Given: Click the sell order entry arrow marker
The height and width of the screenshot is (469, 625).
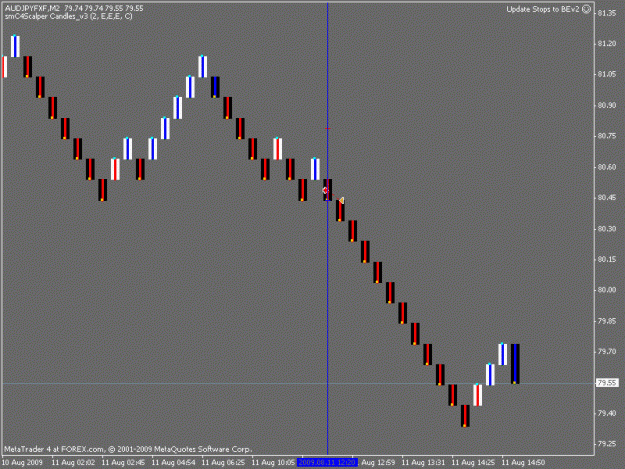Looking at the screenshot, I should point(325,190).
